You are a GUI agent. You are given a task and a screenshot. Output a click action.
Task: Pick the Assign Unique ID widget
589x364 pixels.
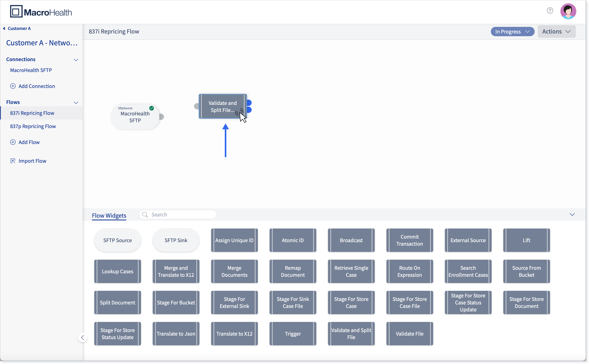click(x=234, y=240)
